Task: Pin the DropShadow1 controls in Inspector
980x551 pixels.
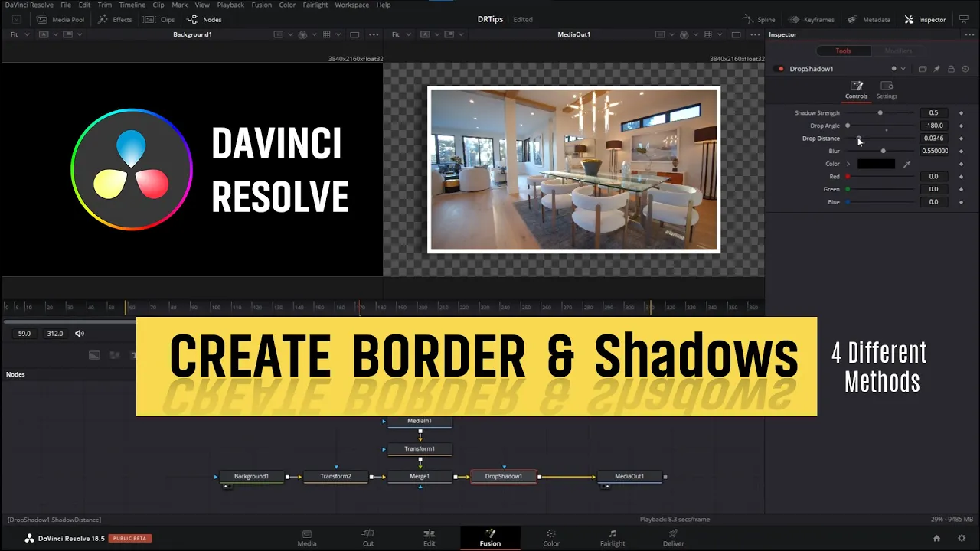Action: pyautogui.click(x=936, y=69)
